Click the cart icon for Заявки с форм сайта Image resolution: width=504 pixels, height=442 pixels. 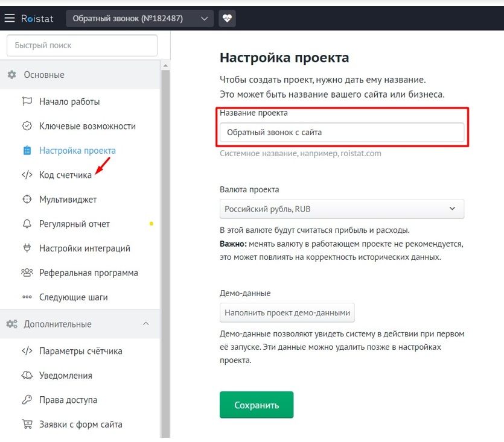coord(27,424)
